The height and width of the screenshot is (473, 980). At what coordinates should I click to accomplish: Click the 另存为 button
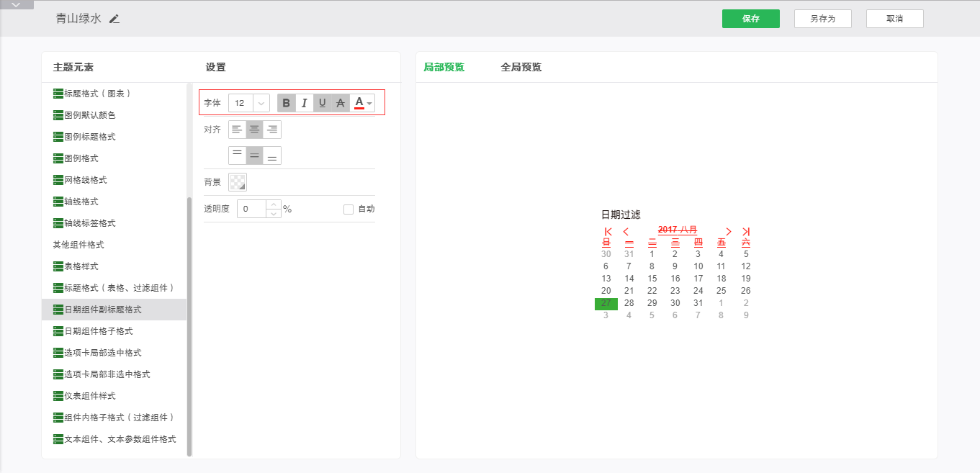tap(822, 19)
